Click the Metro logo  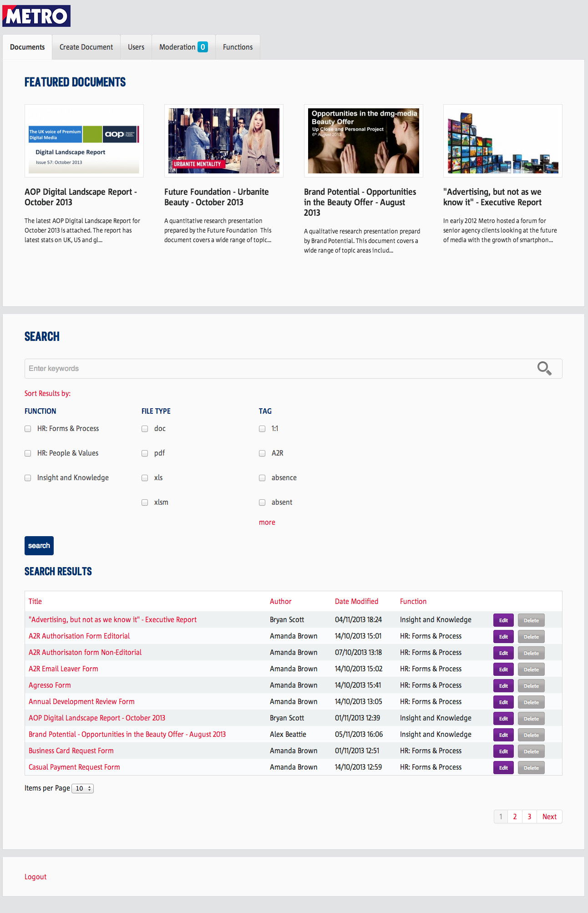pyautogui.click(x=36, y=16)
